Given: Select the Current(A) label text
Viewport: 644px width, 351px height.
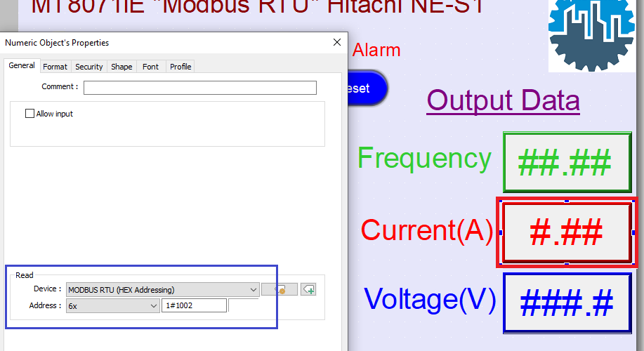Looking at the screenshot, I should point(427,230).
